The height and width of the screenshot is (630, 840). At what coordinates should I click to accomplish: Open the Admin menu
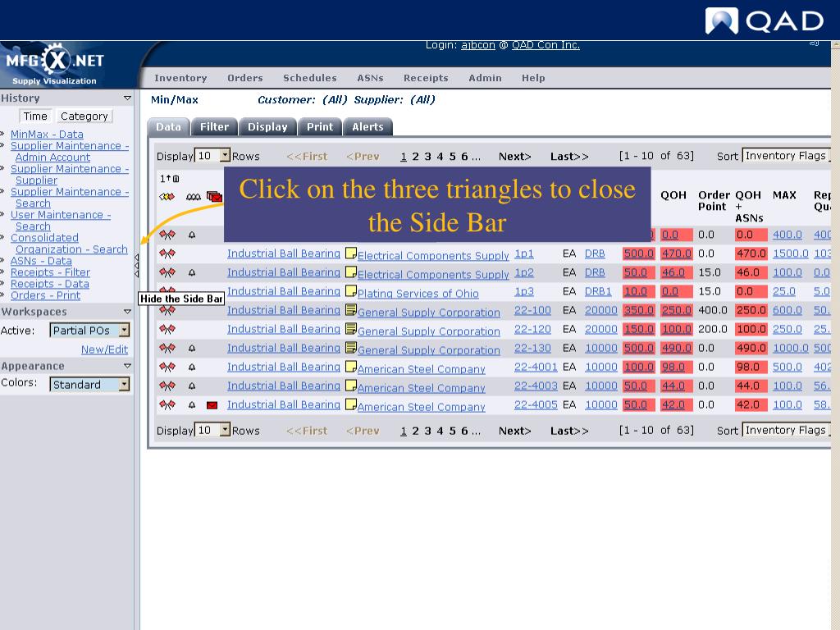(x=485, y=78)
